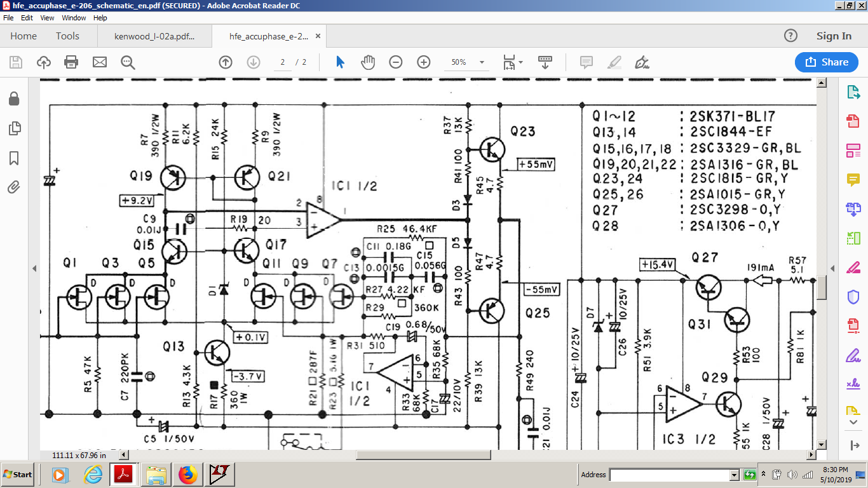Image resolution: width=868 pixels, height=488 pixels.
Task: Click the yellow Comment tool in right pane
Action: [x=853, y=180]
